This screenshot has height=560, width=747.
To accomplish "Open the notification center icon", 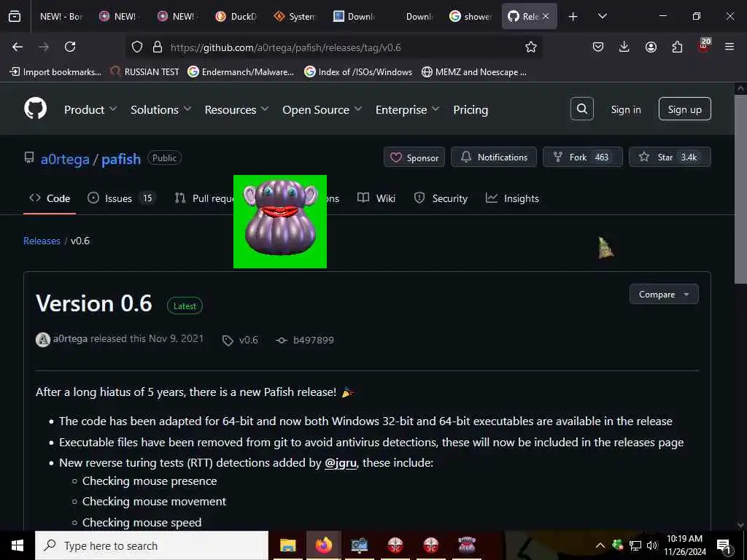I will [x=724, y=546].
